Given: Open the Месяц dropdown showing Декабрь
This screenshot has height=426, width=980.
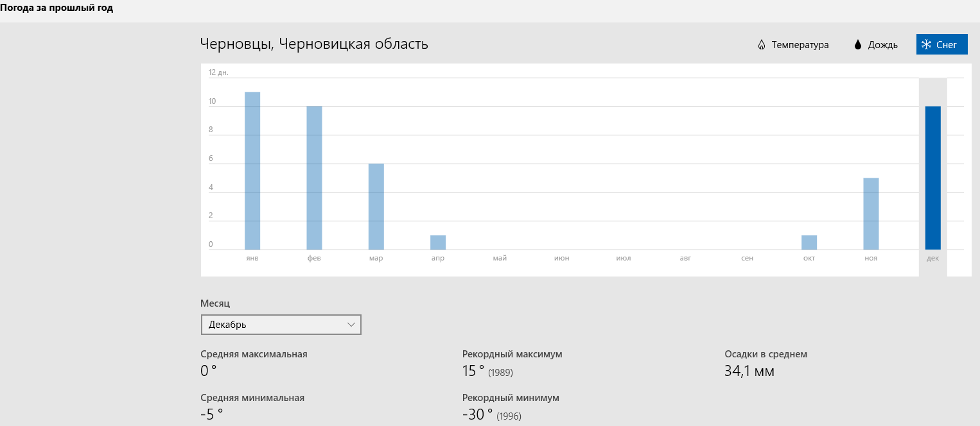Looking at the screenshot, I should (281, 325).
